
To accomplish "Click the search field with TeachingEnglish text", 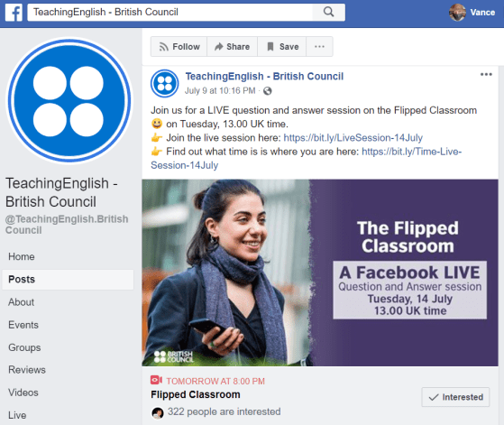I will (x=170, y=13).
